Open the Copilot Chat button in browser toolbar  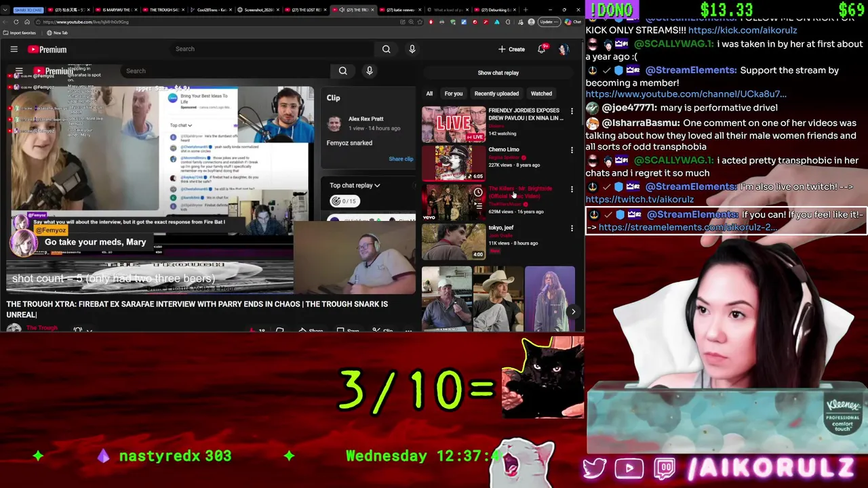pos(573,22)
